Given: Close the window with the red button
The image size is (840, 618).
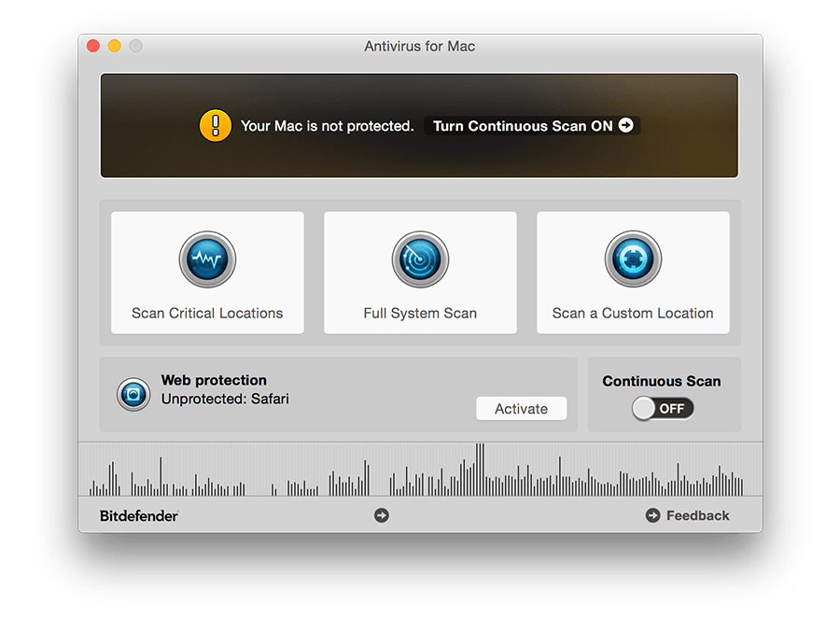Looking at the screenshot, I should (x=93, y=46).
